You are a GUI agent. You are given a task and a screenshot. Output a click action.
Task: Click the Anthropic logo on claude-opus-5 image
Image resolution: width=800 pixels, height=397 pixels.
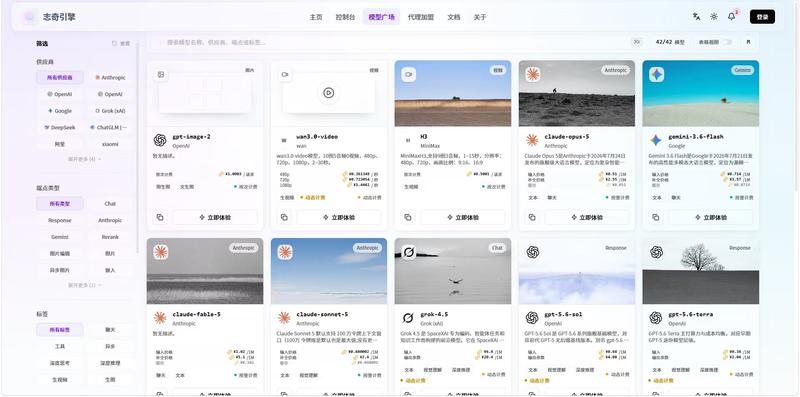(x=533, y=75)
